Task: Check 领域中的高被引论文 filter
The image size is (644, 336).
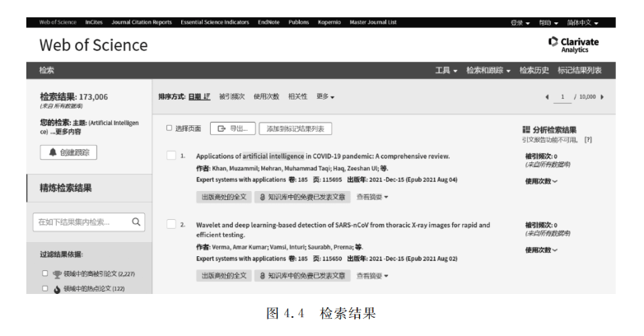Action: [x=45, y=273]
